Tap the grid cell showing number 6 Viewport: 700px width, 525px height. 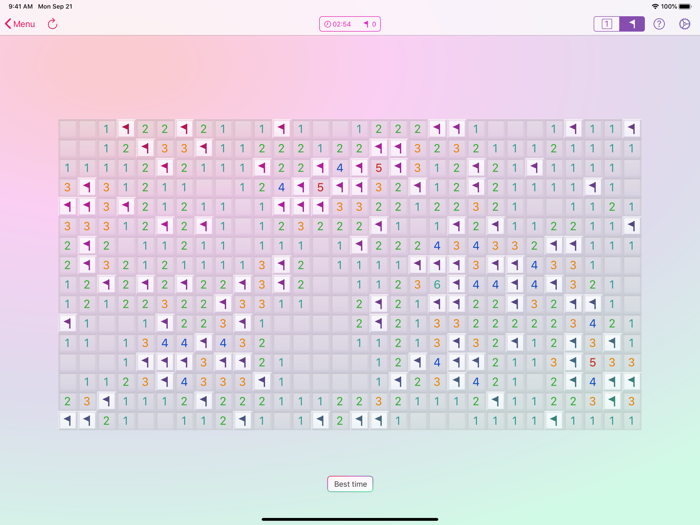(437, 284)
